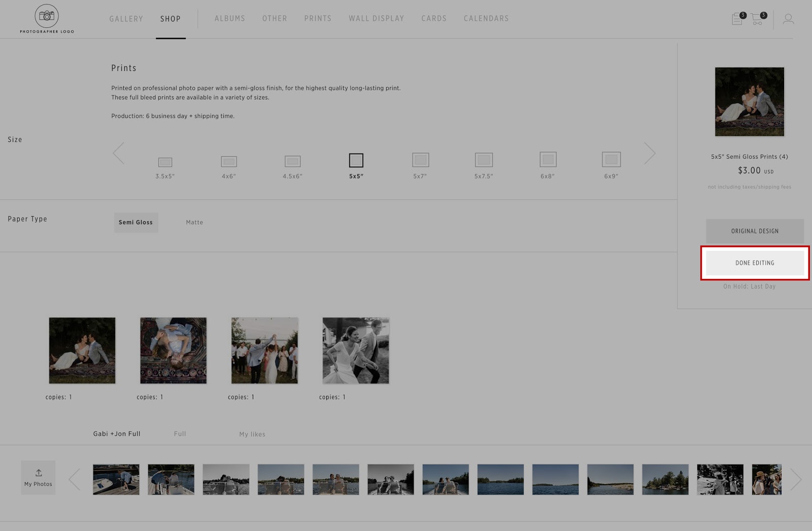Select the 4x6" print size icon
The height and width of the screenshot is (531, 812).
click(x=229, y=162)
